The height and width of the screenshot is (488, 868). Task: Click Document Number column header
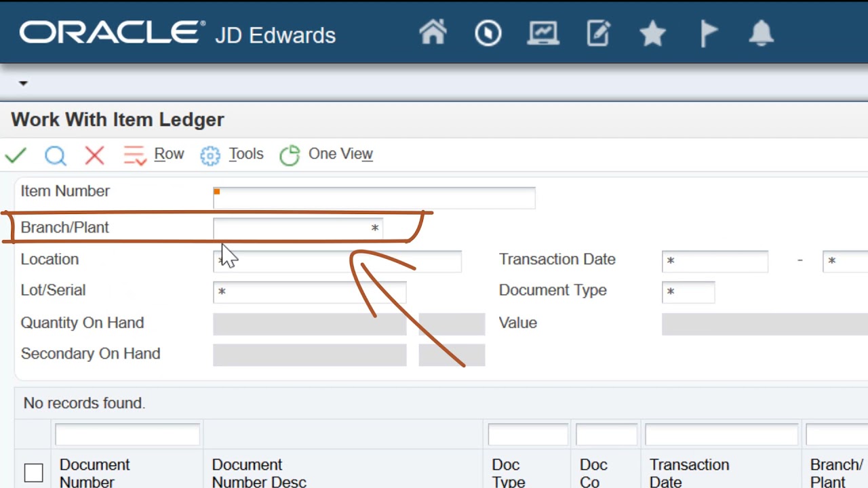click(x=94, y=473)
